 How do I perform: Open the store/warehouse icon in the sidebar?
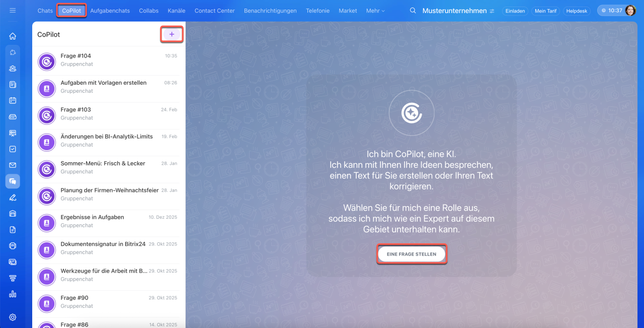pos(13,214)
